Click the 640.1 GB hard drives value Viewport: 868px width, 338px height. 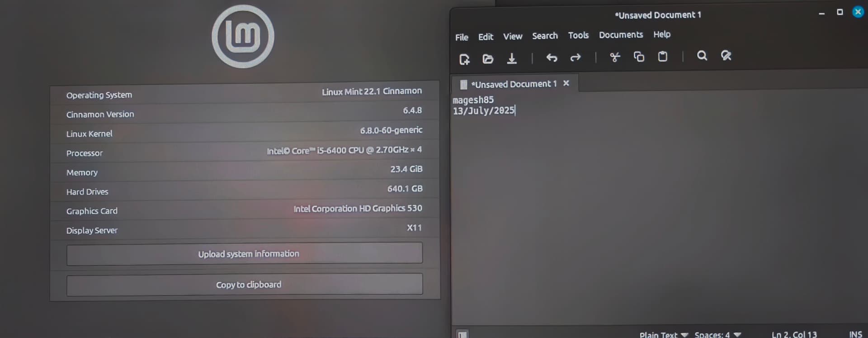[x=405, y=189]
